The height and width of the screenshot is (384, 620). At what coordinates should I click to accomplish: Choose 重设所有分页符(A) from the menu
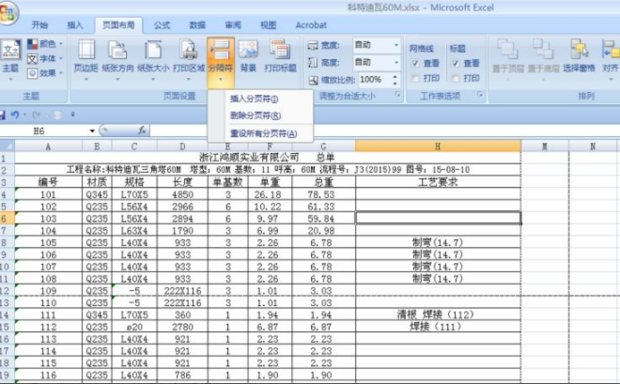(260, 134)
